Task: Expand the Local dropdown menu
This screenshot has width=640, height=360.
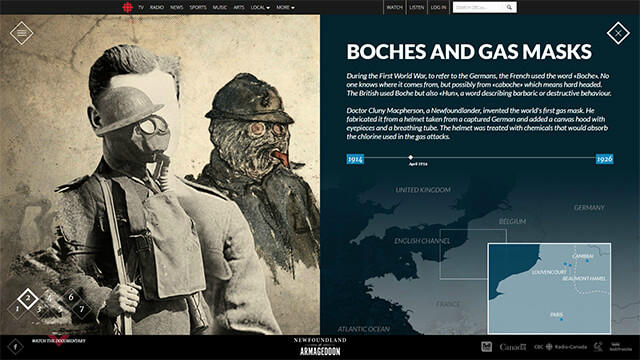Action: click(x=260, y=7)
